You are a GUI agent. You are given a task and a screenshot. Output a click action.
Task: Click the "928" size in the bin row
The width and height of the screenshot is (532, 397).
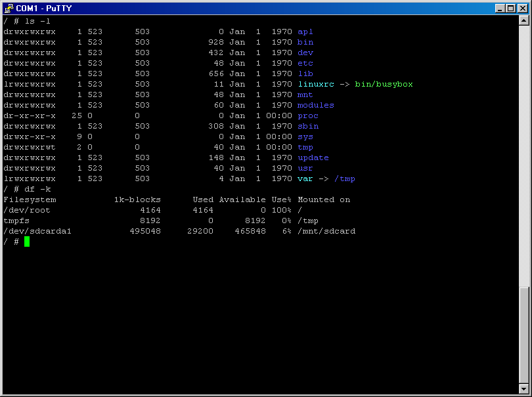pos(216,42)
